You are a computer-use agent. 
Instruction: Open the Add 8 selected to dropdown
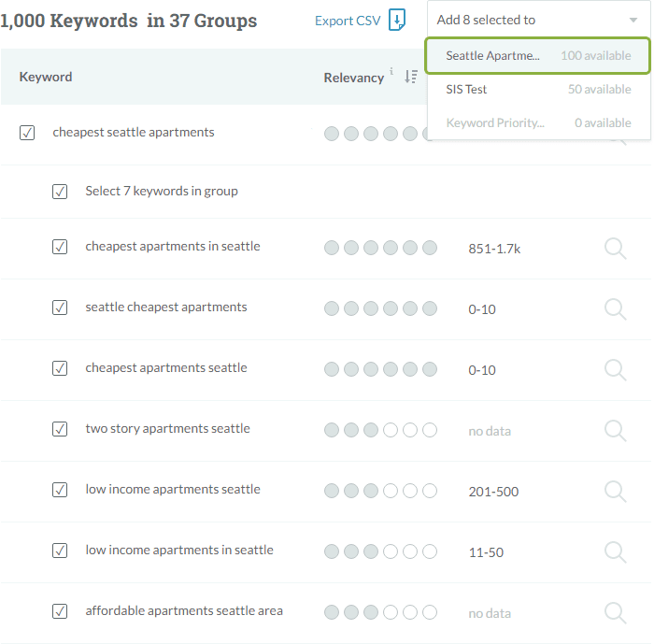click(538, 20)
